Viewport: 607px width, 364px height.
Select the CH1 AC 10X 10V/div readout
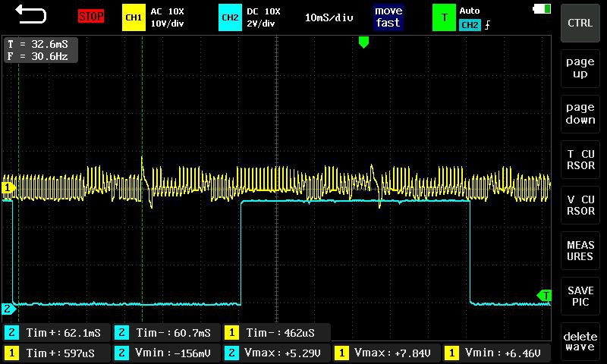(x=167, y=17)
